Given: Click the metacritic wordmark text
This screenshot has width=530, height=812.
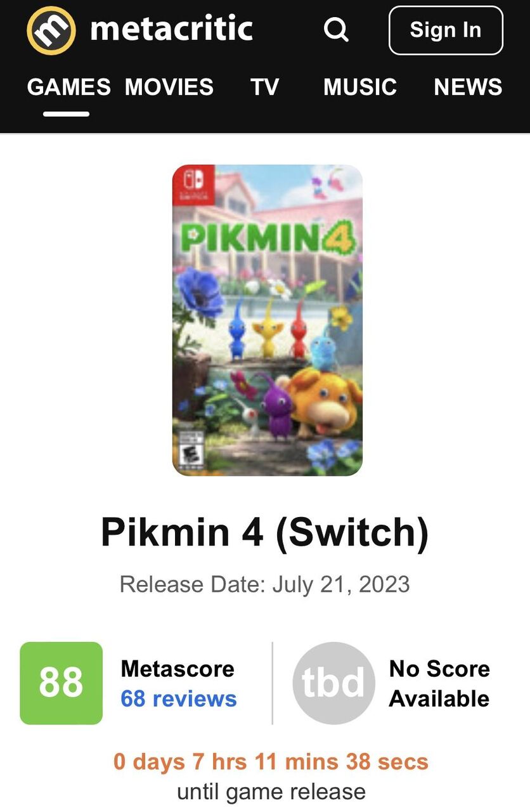Looking at the screenshot, I should (171, 29).
